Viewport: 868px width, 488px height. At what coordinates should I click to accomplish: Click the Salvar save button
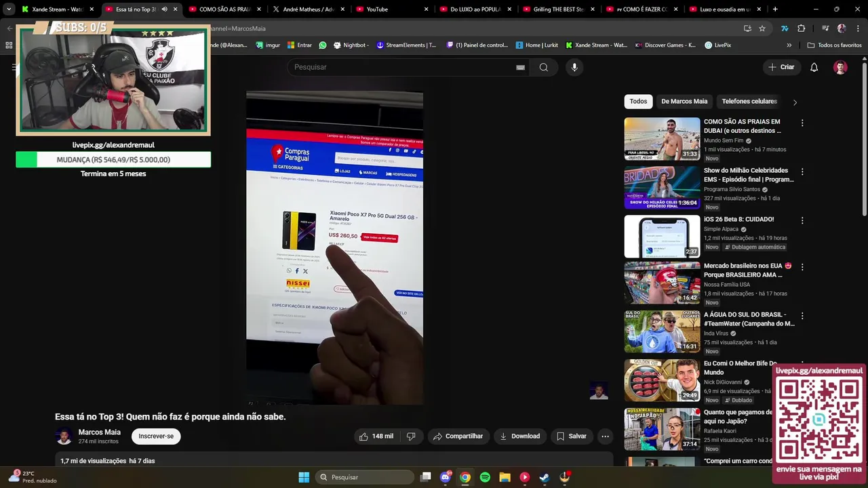click(x=572, y=436)
